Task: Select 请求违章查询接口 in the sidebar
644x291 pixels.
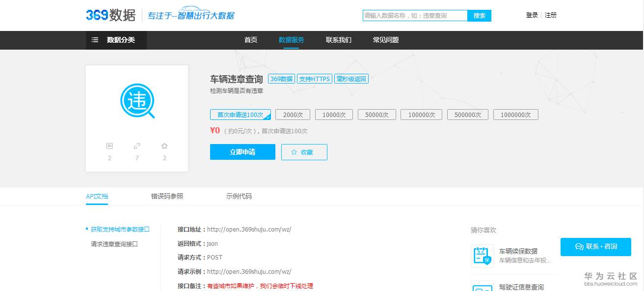Action: pos(114,244)
